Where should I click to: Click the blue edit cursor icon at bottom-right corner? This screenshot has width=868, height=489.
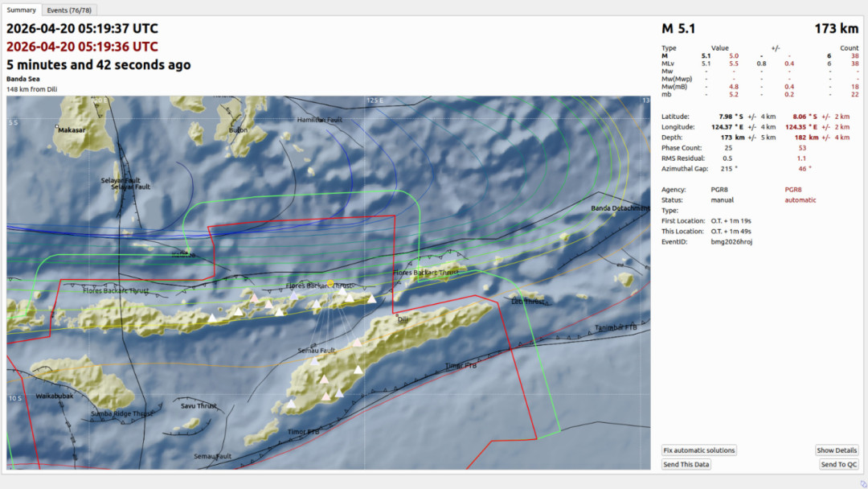[x=863, y=484]
